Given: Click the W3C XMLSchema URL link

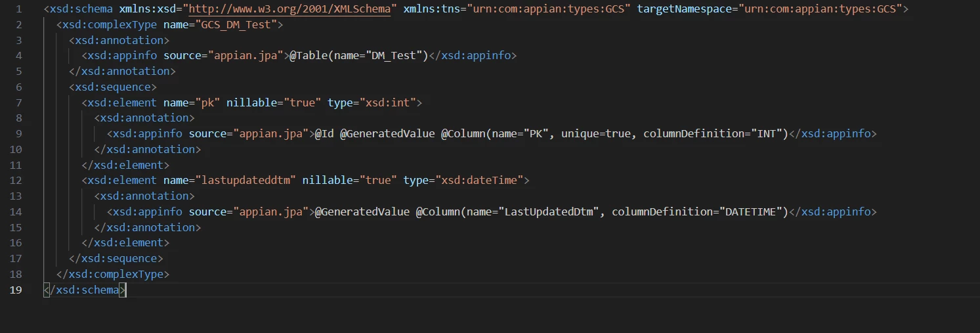Looking at the screenshot, I should click(289, 9).
